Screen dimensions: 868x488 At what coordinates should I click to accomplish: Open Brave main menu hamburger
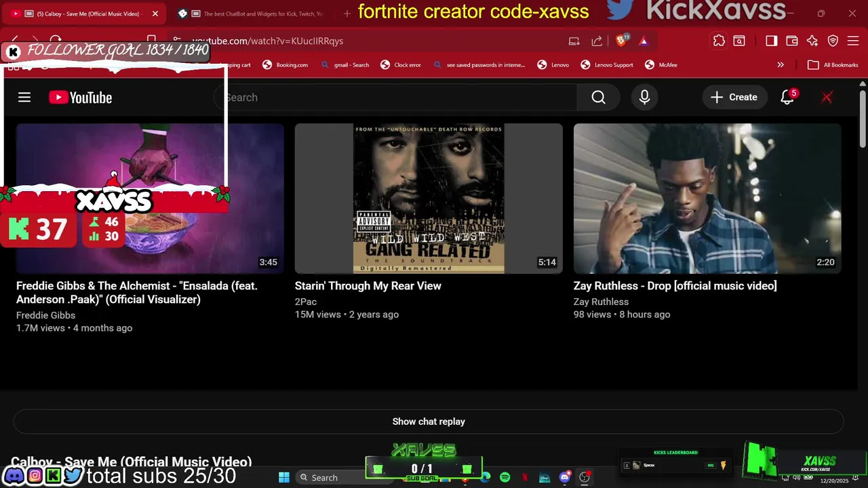point(854,41)
